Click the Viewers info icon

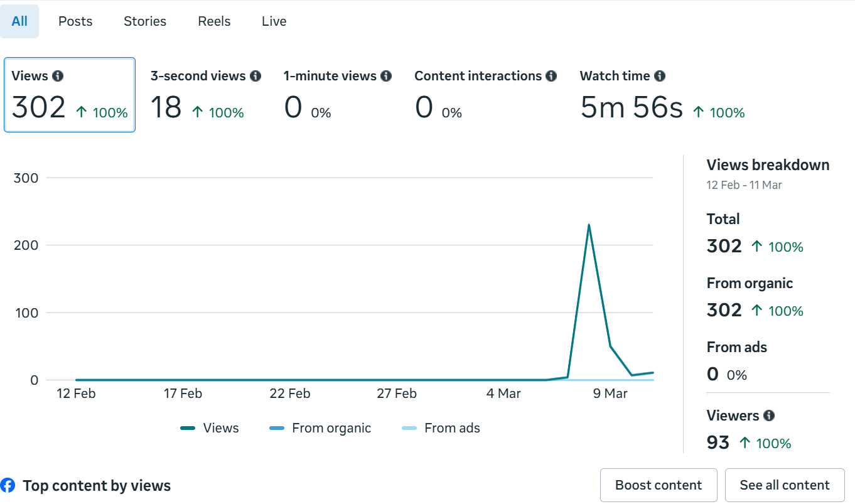pyautogui.click(x=769, y=416)
